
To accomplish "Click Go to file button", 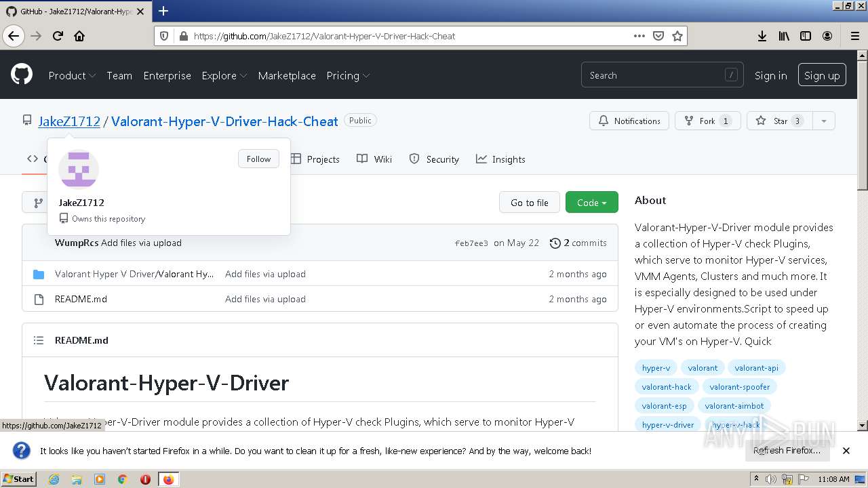I will tap(530, 203).
